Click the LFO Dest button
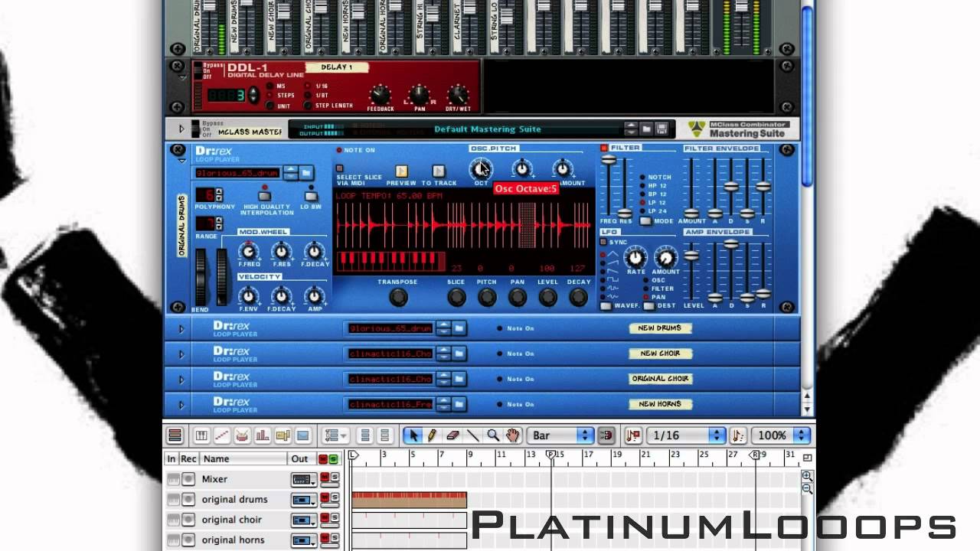Image resolution: width=980 pixels, height=551 pixels. (649, 306)
